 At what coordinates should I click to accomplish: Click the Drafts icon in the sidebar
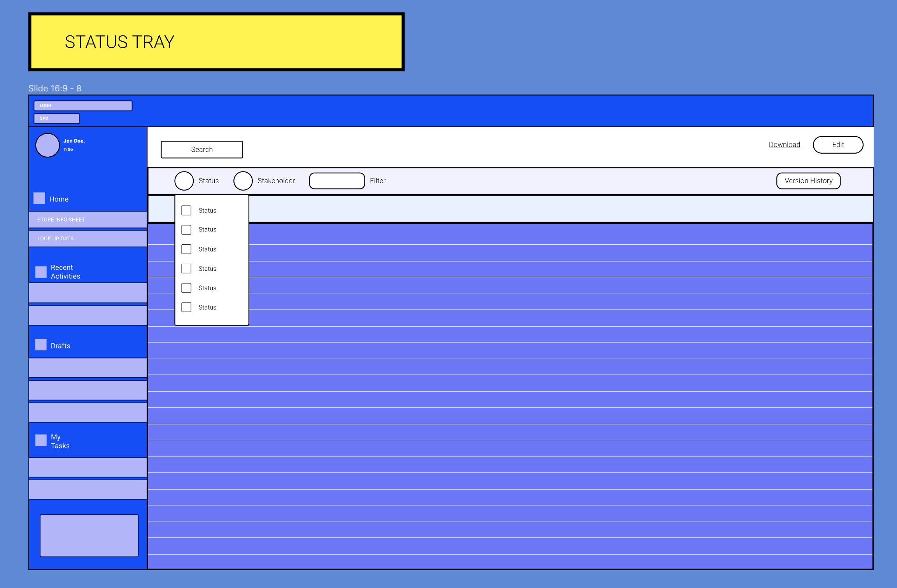tap(40, 345)
